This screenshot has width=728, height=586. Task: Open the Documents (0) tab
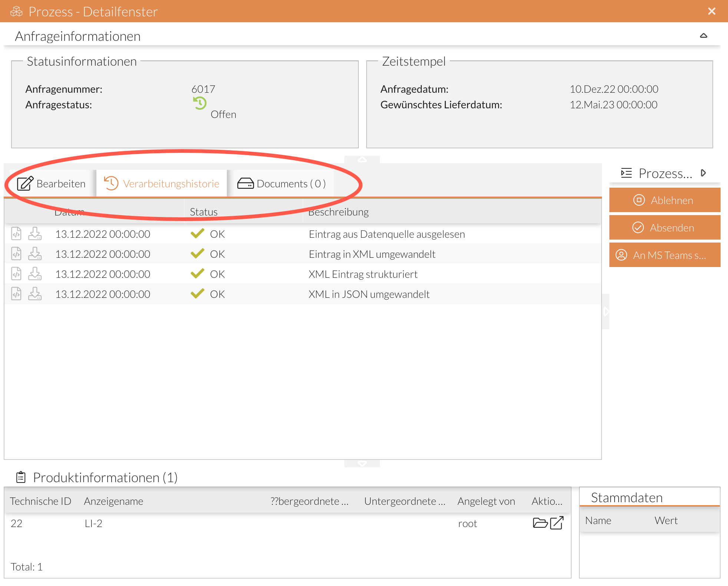click(x=282, y=184)
